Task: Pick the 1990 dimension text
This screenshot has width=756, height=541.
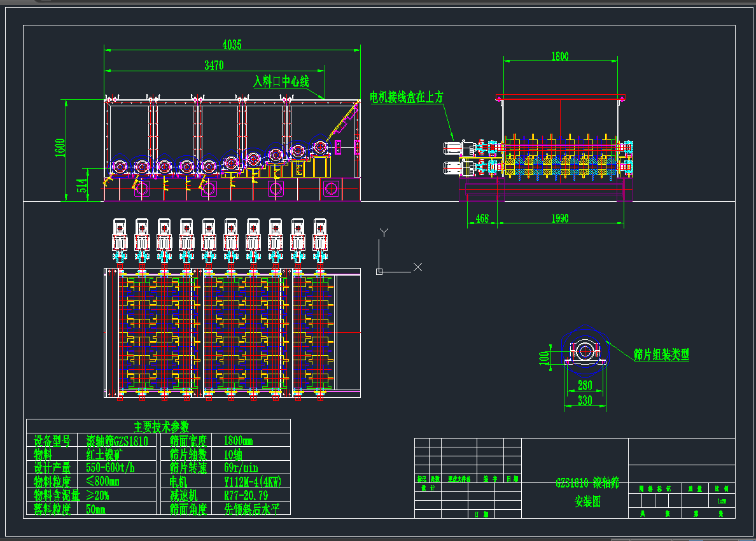Action: click(560, 218)
